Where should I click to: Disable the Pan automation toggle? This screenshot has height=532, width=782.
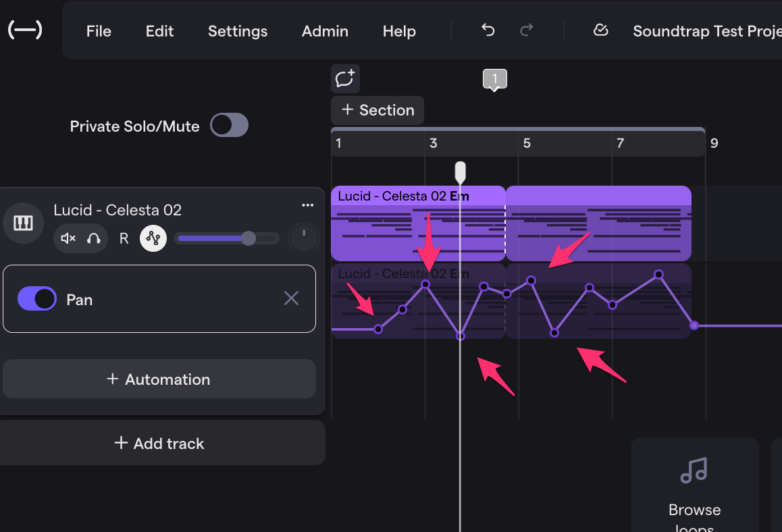coord(36,299)
